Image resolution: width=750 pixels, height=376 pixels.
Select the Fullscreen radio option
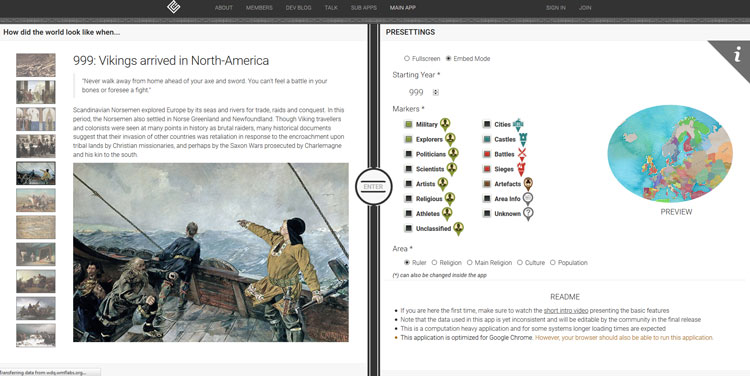[x=407, y=58]
